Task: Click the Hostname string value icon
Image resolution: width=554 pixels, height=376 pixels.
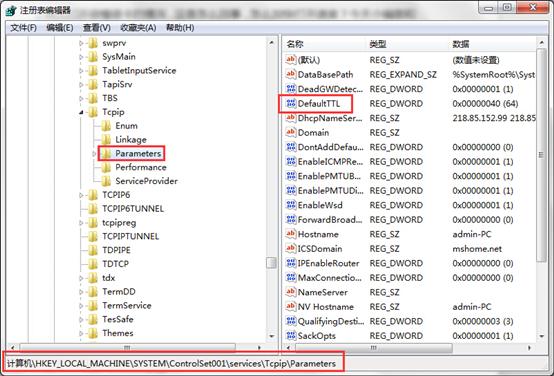Action: tap(290, 234)
